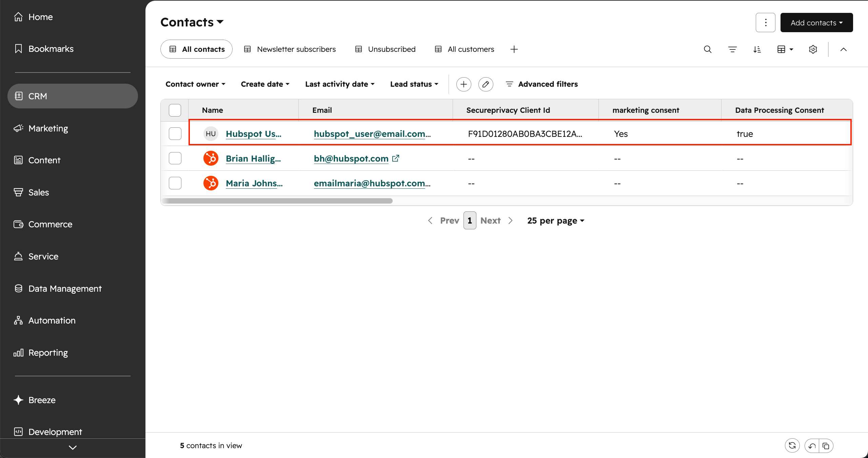Image resolution: width=868 pixels, height=458 pixels.
Task: Open the Add contacts dropdown button
Action: (x=816, y=23)
